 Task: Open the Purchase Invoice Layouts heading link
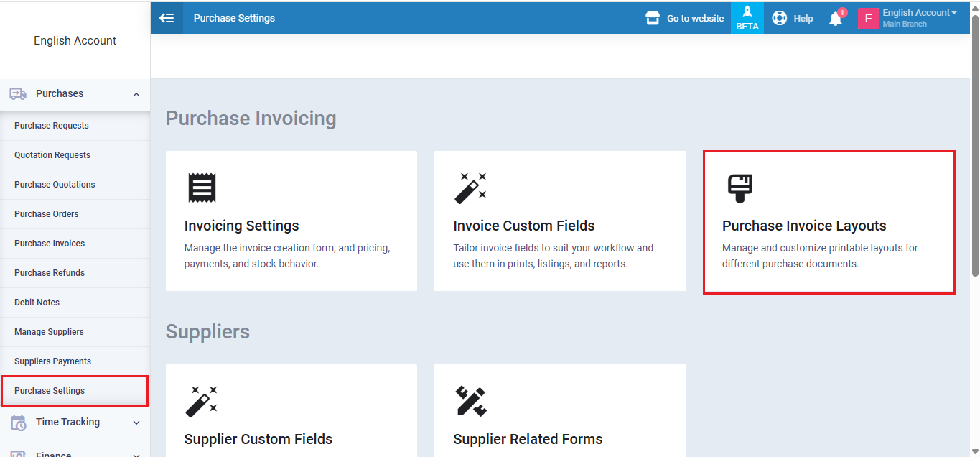coord(804,226)
